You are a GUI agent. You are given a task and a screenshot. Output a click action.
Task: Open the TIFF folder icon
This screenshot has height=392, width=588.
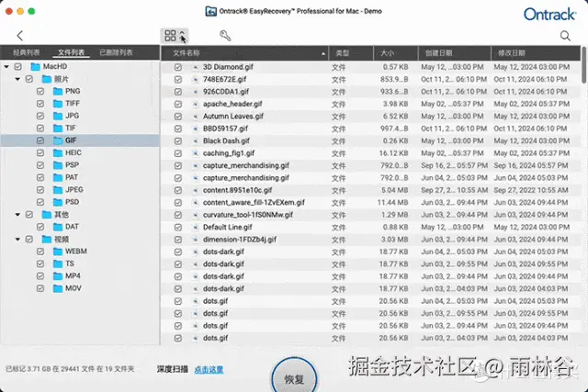pyautogui.click(x=58, y=104)
